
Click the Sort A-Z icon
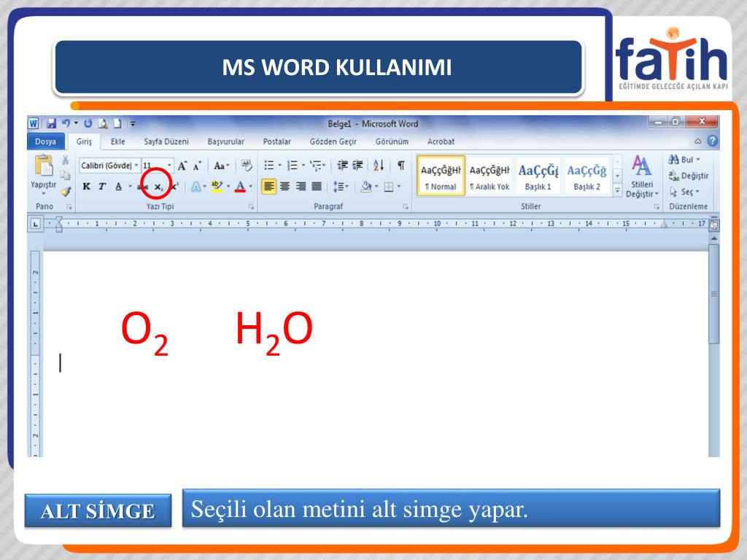coord(379,166)
